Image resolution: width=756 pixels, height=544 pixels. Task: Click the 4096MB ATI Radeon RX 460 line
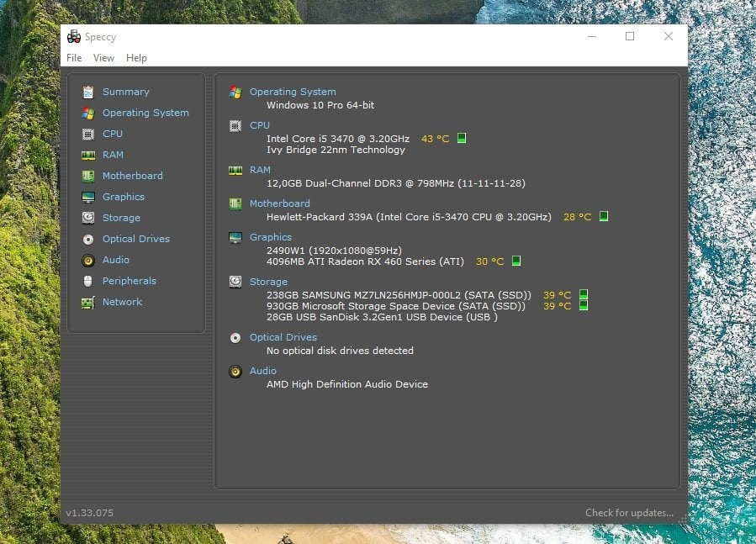[x=365, y=261]
